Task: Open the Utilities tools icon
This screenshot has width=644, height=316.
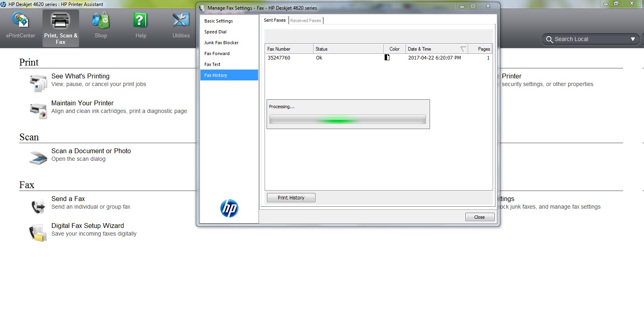Action: point(181,20)
